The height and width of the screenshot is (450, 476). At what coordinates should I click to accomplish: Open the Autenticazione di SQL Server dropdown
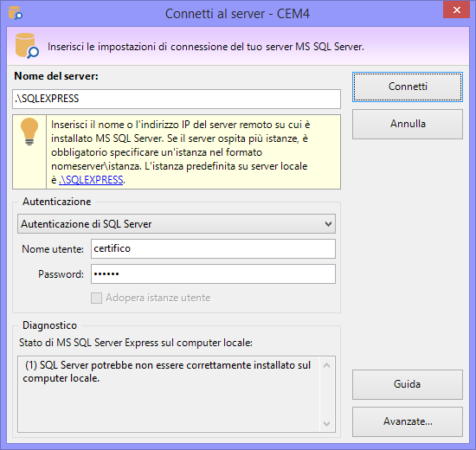(177, 224)
